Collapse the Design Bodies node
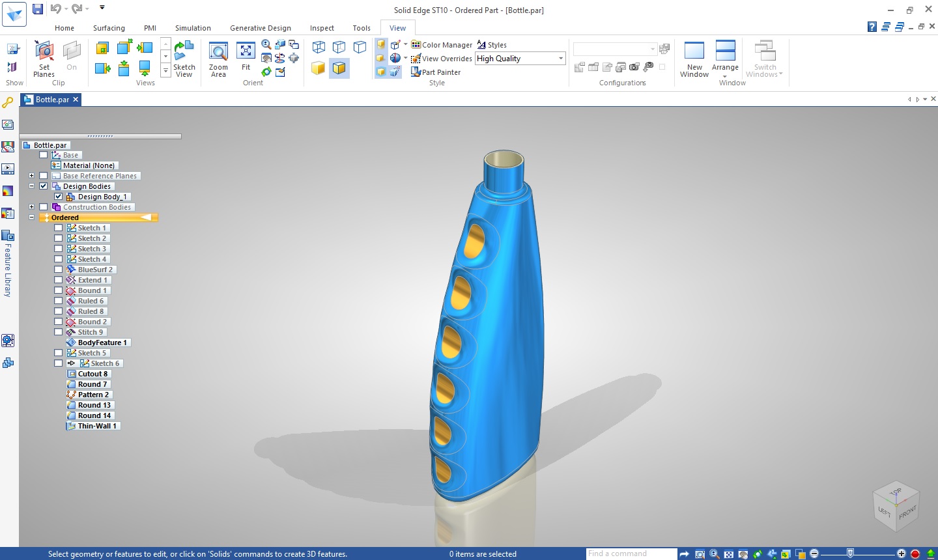This screenshot has width=938, height=560. coord(31,186)
